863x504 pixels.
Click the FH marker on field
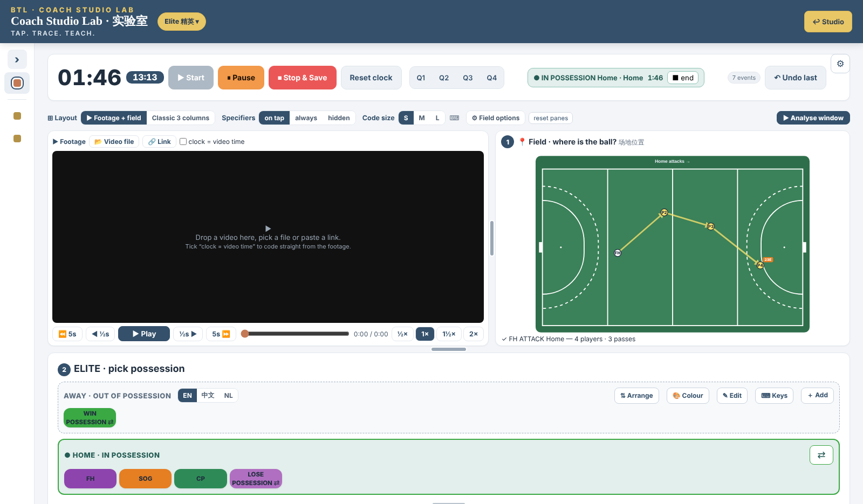pos(618,253)
